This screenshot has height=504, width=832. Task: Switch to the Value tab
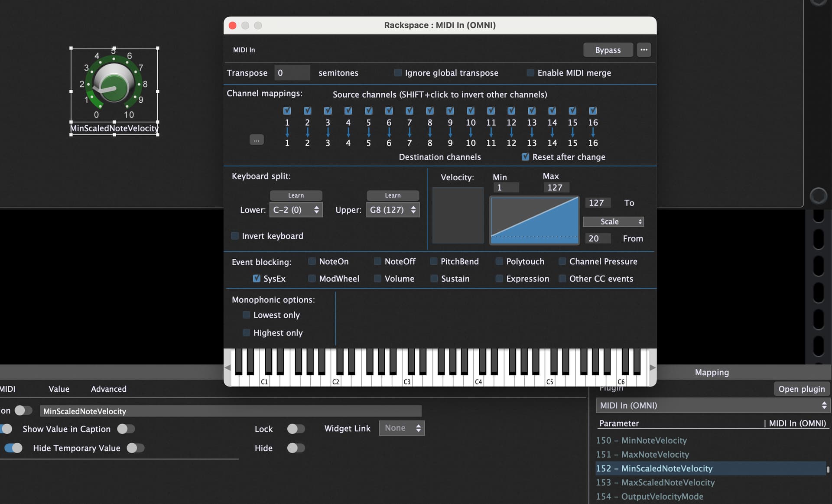[59, 389]
